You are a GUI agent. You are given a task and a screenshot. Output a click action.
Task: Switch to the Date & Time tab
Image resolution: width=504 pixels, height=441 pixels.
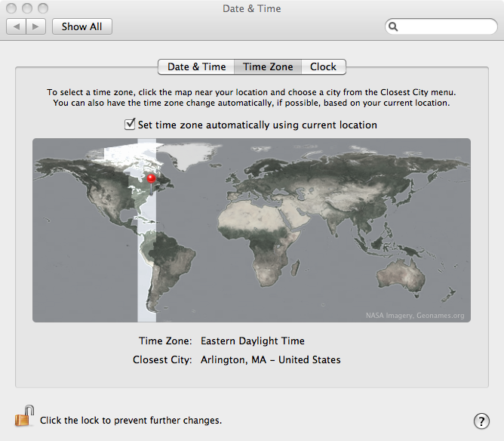196,66
